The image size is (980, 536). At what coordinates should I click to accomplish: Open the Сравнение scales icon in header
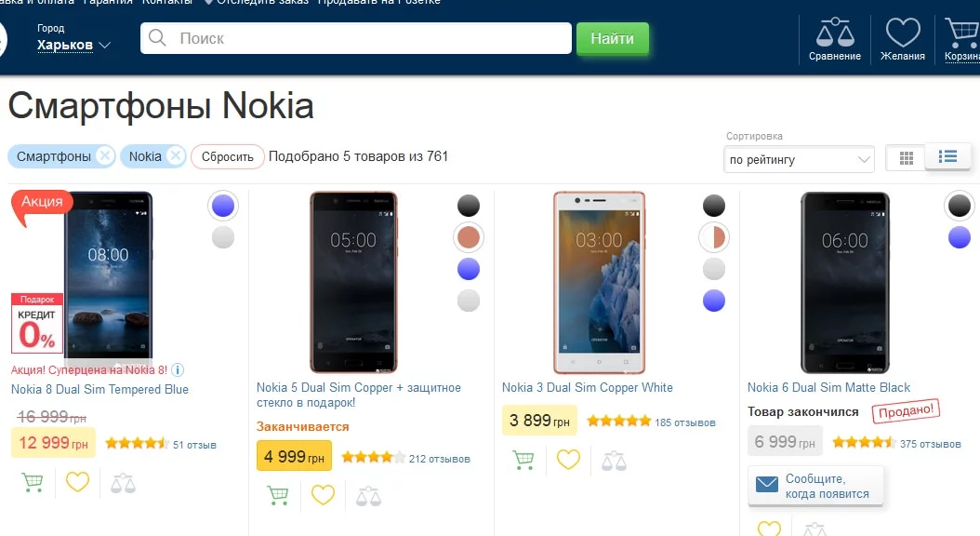(x=834, y=40)
